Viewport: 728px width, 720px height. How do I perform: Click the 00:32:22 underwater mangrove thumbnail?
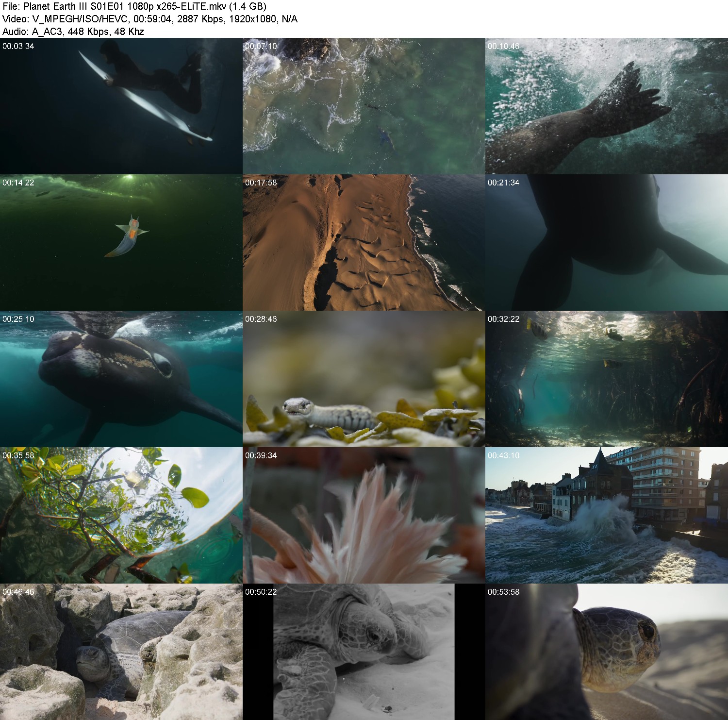point(607,379)
